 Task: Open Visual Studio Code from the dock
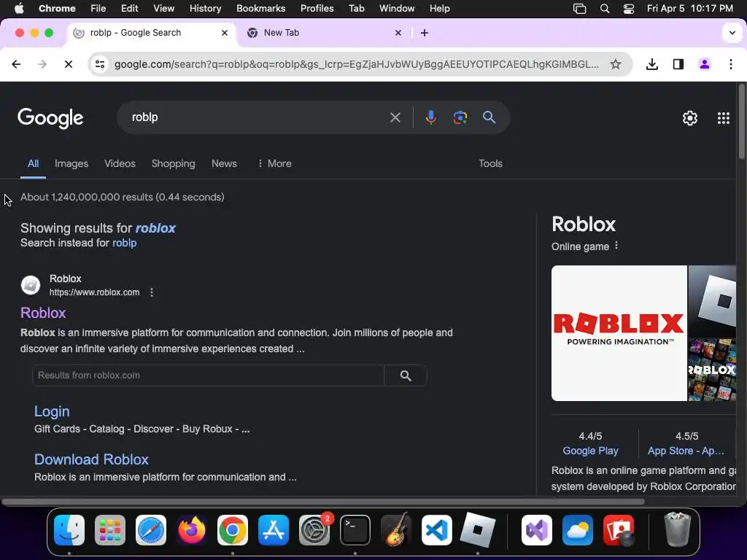[437, 530]
